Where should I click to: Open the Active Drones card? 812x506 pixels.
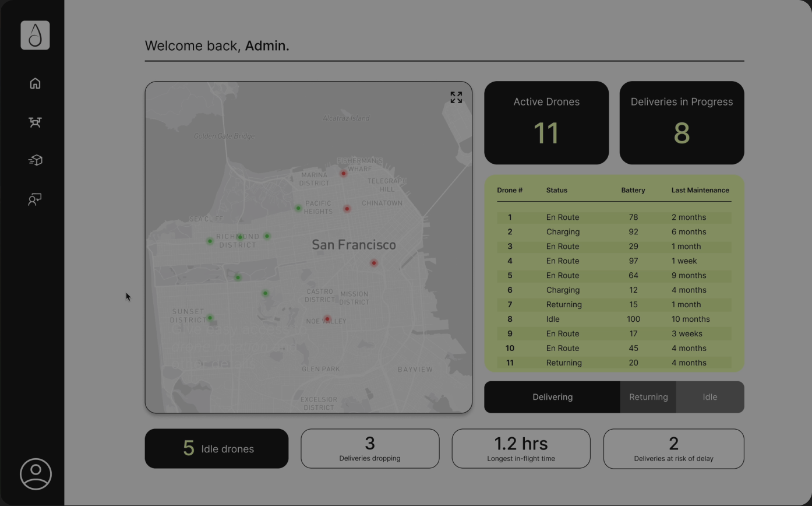[x=546, y=122]
